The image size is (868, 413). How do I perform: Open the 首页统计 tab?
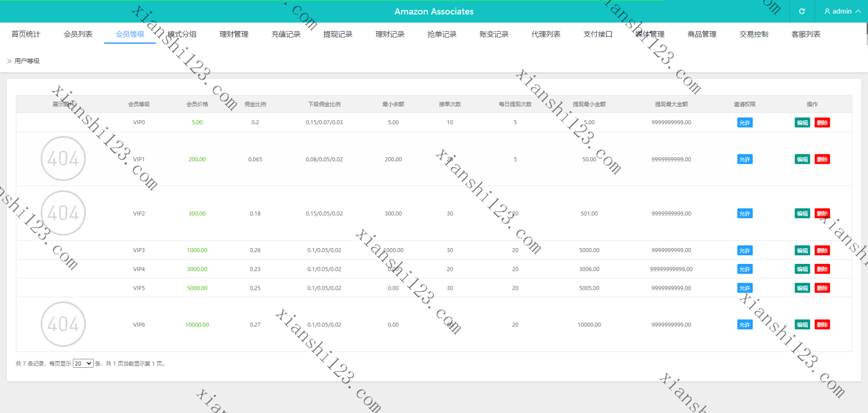click(26, 34)
